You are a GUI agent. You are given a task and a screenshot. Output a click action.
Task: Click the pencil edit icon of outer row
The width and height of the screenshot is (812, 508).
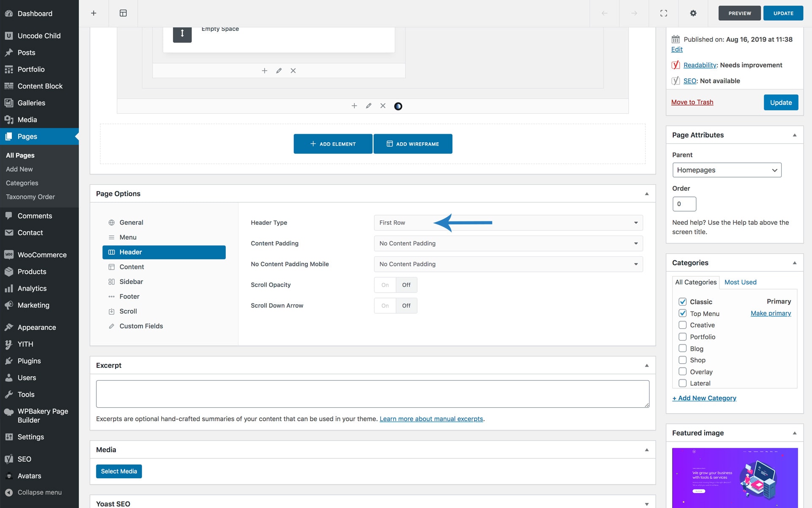[x=368, y=106]
